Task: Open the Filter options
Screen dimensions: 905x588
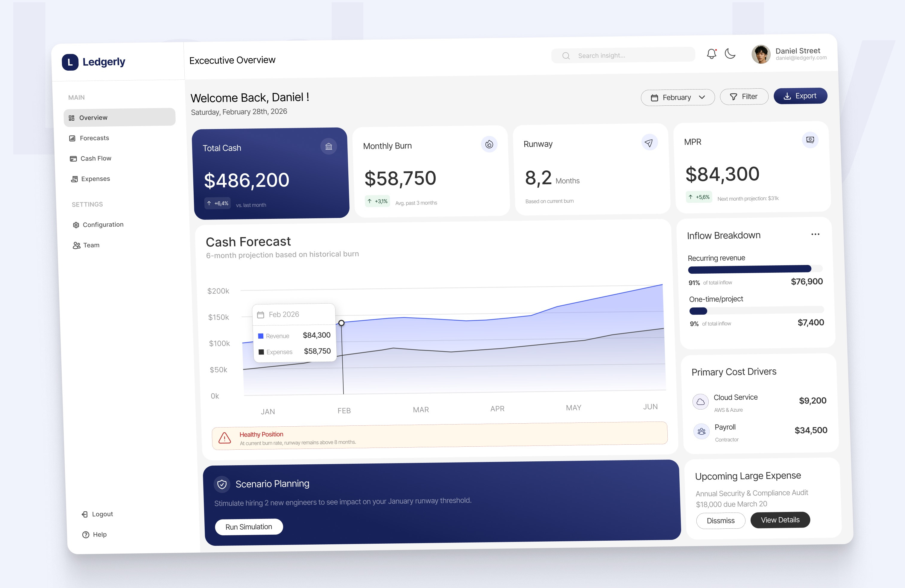Action: (x=744, y=97)
